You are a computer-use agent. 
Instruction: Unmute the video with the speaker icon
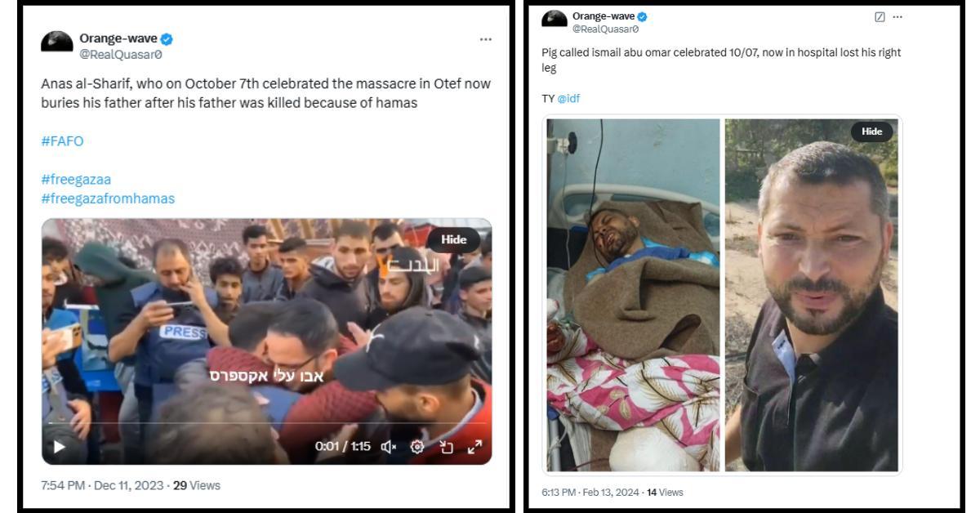[x=390, y=447]
